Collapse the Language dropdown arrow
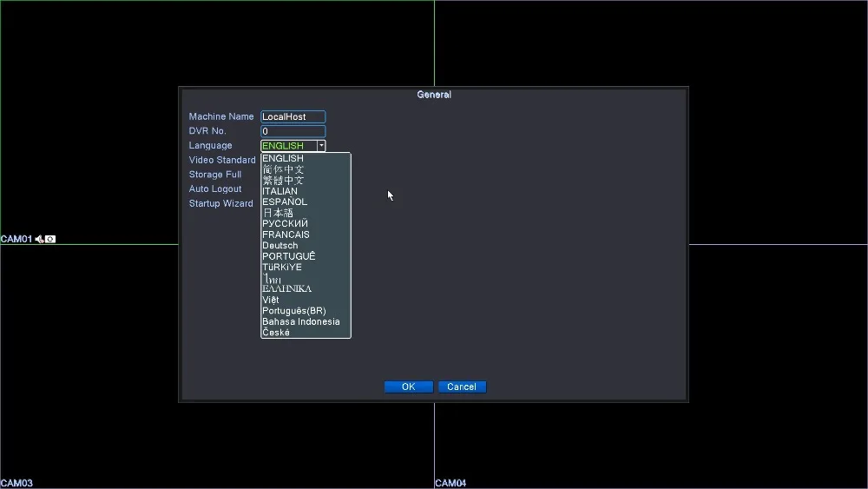Viewport: 868px width, 489px height. click(321, 146)
